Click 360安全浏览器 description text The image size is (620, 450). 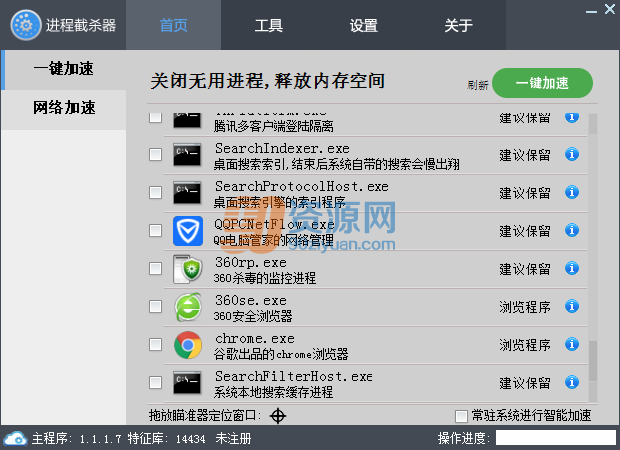coord(253,316)
